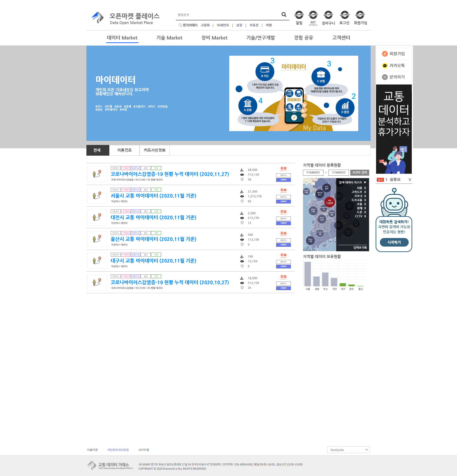457x476 pixels.
Task: Switch to the 이동경로 tab
Action: tap(124, 150)
